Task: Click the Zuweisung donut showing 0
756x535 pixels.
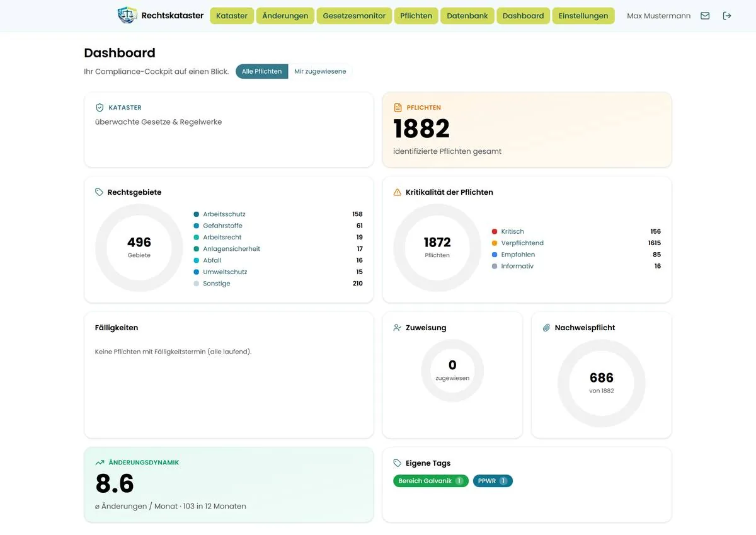Action: [452, 371]
